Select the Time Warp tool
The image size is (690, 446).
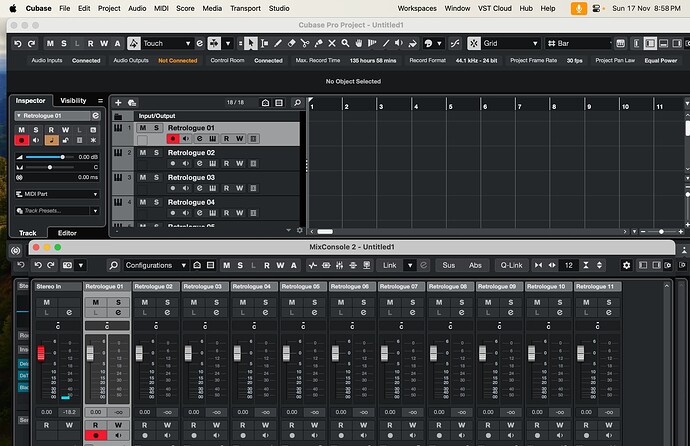click(x=372, y=43)
